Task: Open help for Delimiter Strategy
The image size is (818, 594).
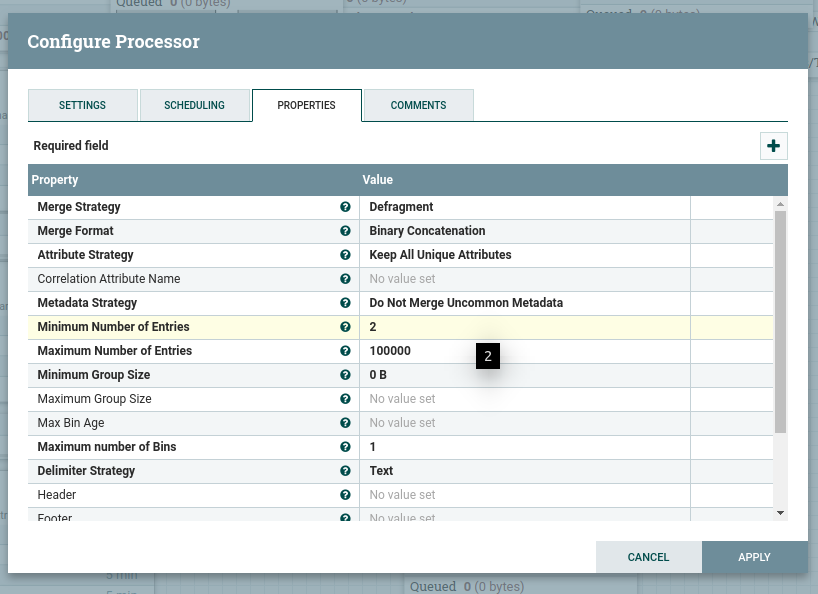Action: coord(345,471)
